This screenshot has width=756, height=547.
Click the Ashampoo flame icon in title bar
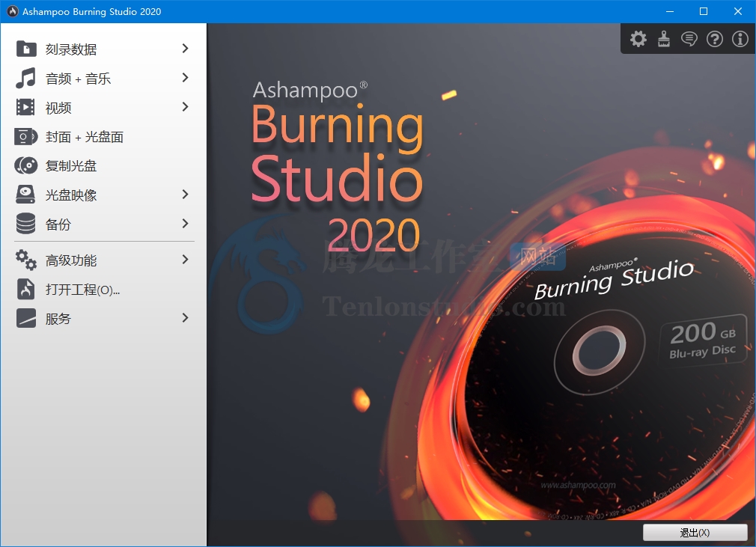tap(12, 11)
